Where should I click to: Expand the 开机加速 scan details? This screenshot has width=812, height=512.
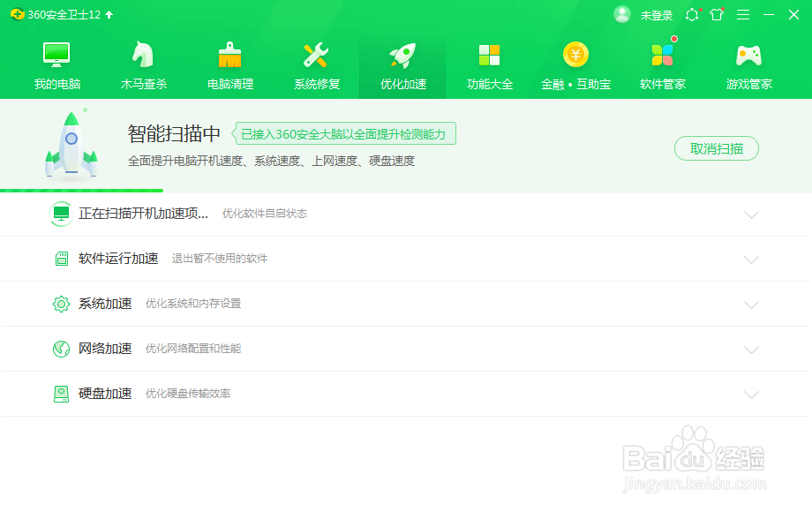coord(751,215)
